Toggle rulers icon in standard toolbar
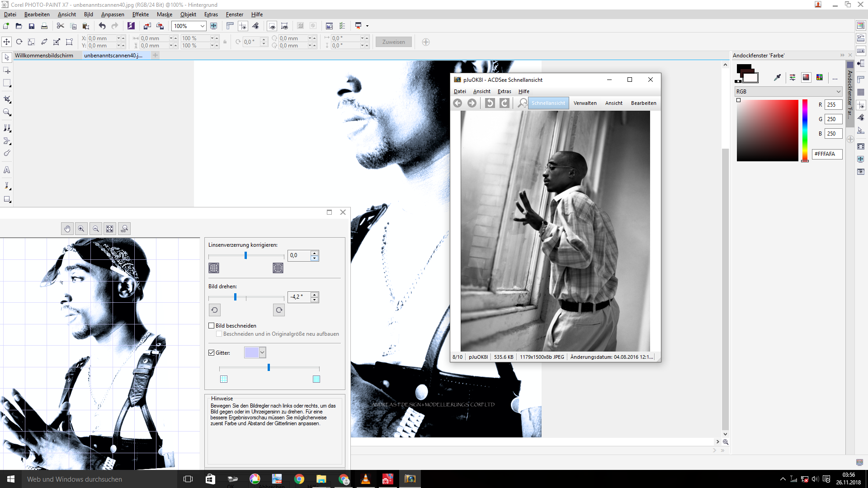 click(230, 26)
